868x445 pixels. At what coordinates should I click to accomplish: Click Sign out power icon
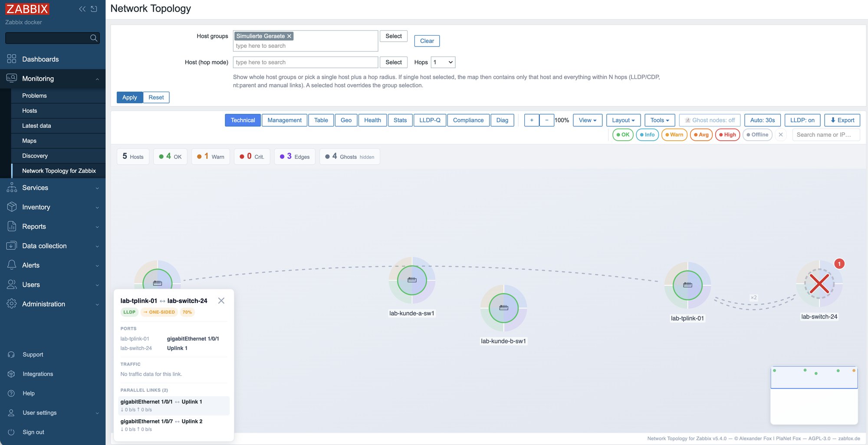(11, 432)
